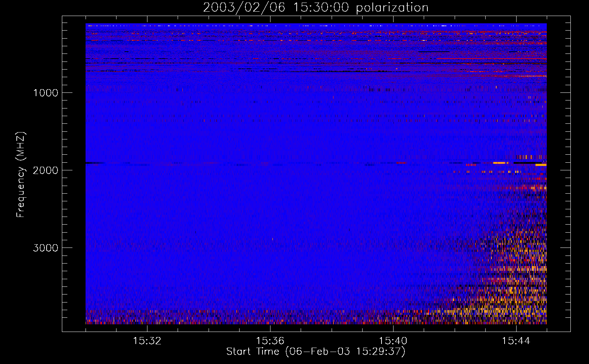Screen dimensions: 589x364
Task: Click the 'Start Time (06-Feb-03 15:29:37)' label
Action: pos(316,352)
